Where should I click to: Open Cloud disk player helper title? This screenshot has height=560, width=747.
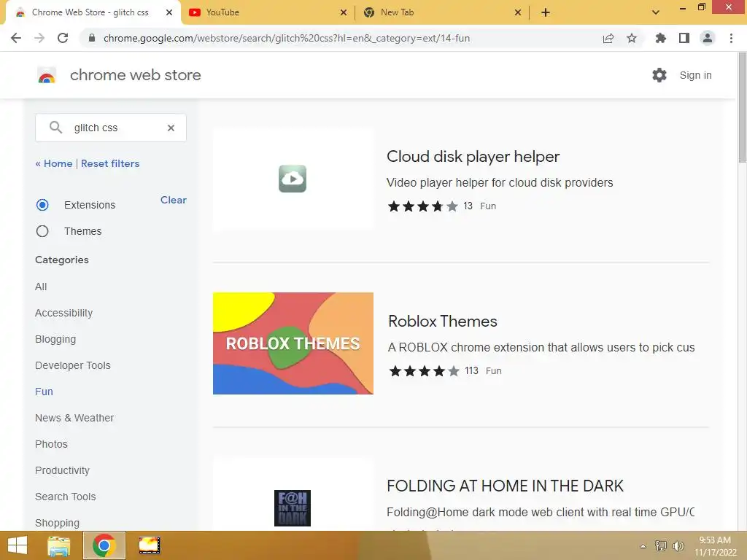coord(473,157)
